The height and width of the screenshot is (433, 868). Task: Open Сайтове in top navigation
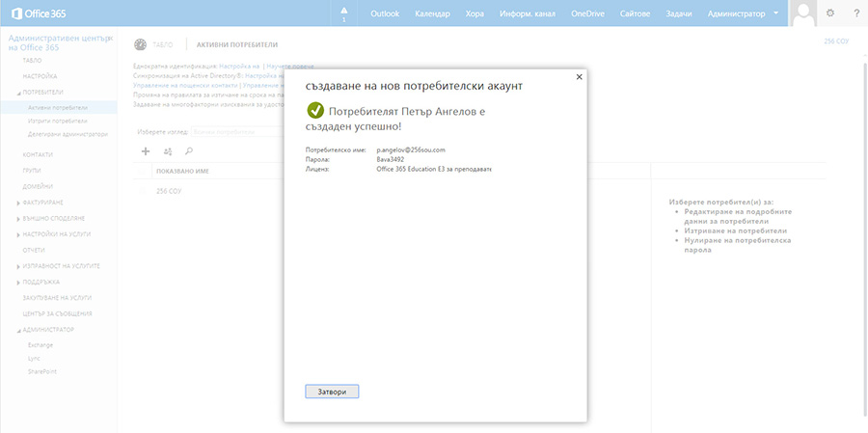(635, 14)
